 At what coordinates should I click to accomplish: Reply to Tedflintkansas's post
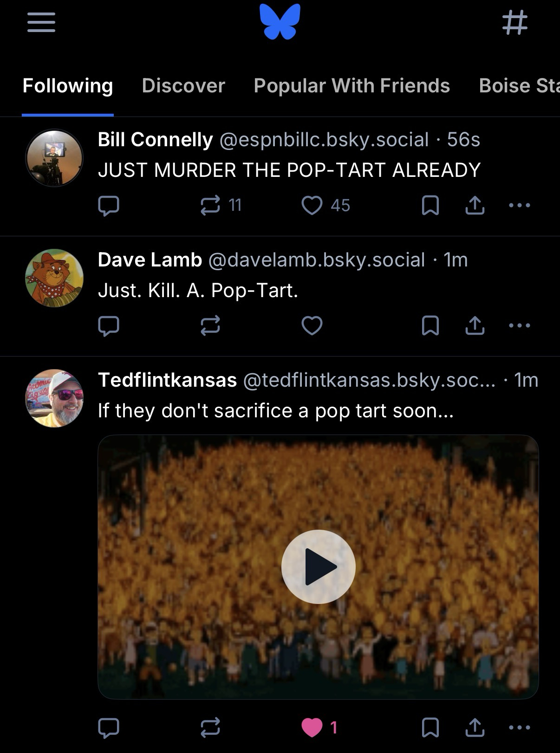point(109,727)
